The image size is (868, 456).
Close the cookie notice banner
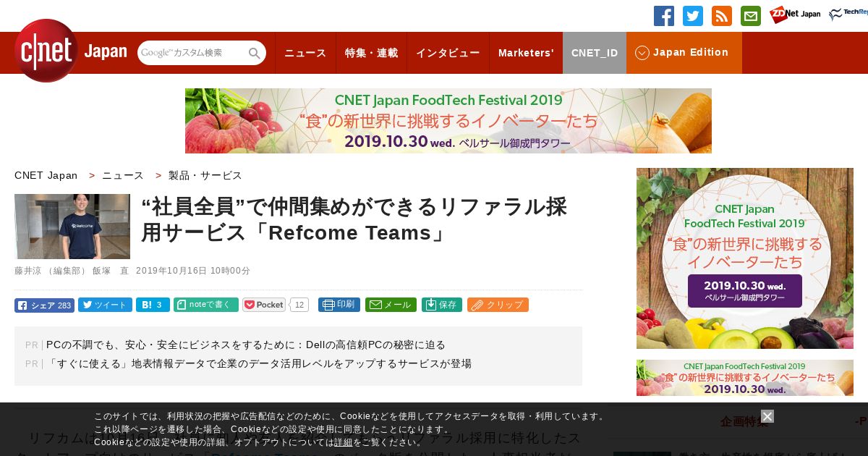767,416
